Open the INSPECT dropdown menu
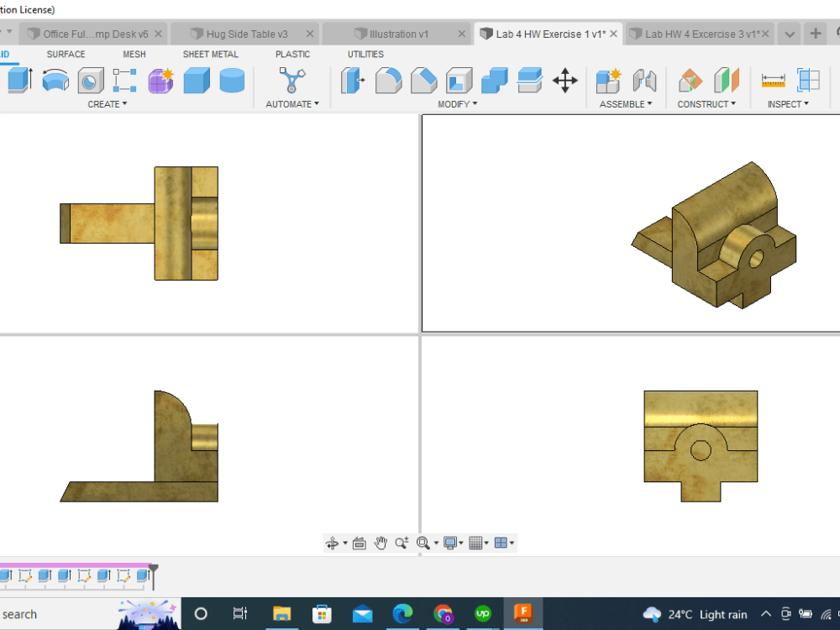The image size is (840, 630). click(788, 104)
